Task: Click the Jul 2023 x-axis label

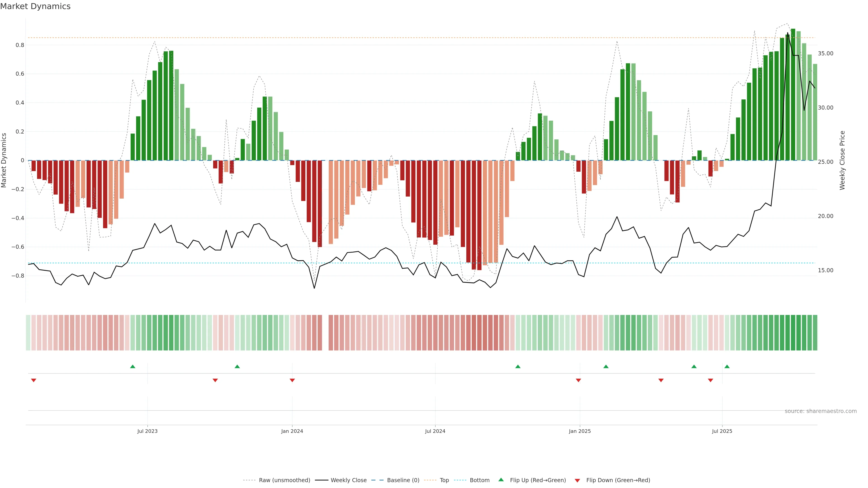Action: (147, 431)
